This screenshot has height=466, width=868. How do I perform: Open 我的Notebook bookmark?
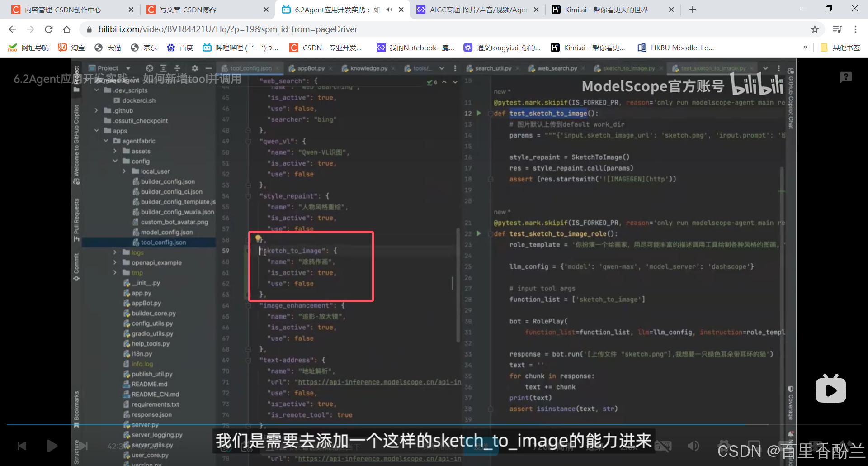click(x=416, y=48)
